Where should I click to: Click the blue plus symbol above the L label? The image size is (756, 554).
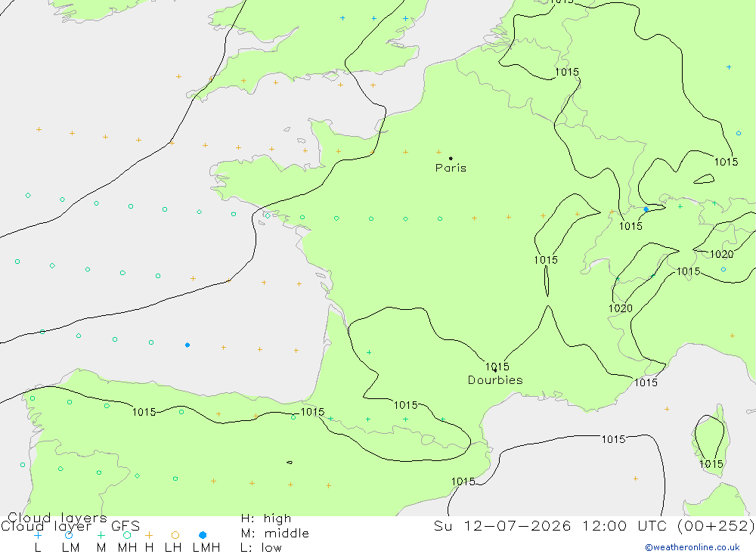point(38,535)
